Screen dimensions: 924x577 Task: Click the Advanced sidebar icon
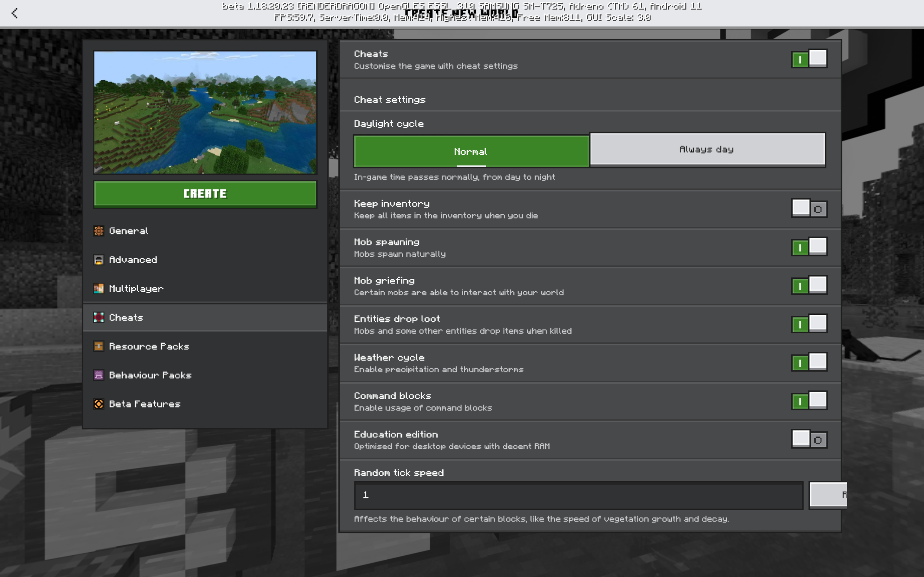pyautogui.click(x=99, y=260)
